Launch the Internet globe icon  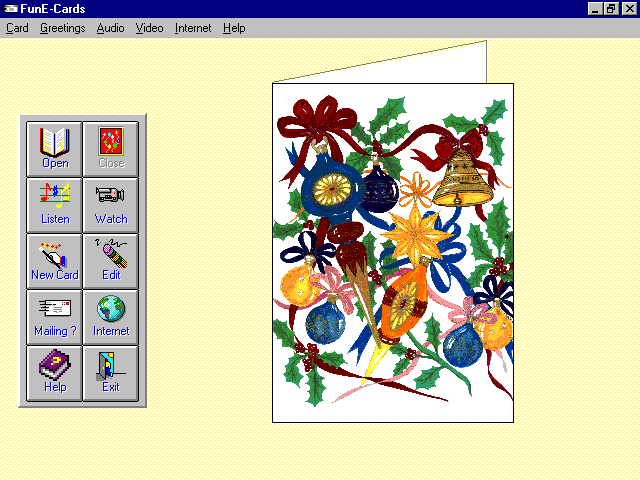click(111, 316)
